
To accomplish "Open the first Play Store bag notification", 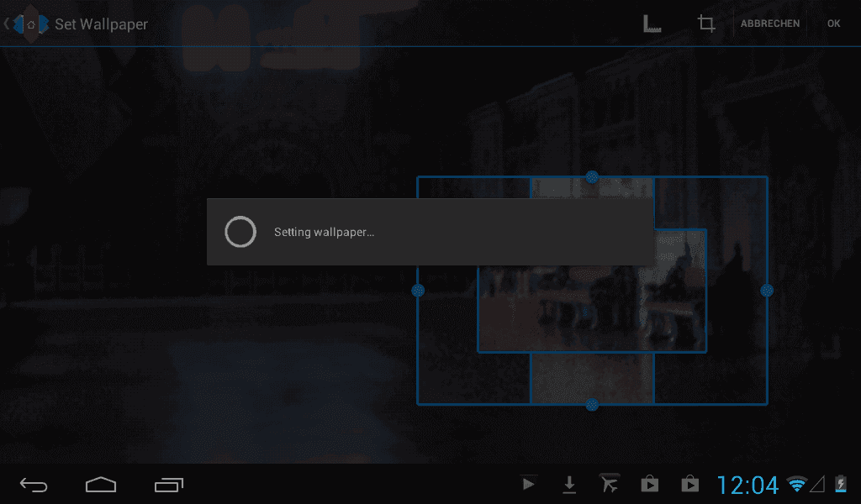I will [650, 484].
